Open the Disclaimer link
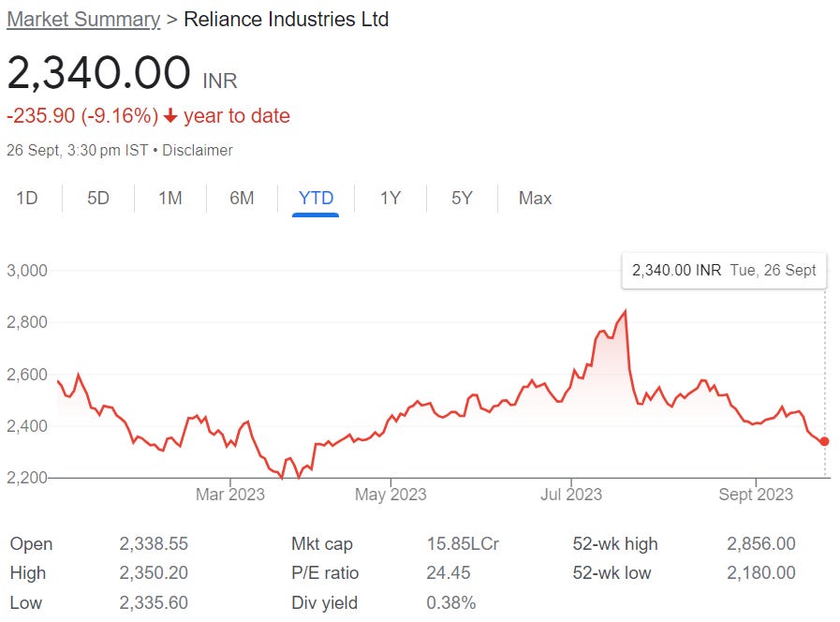Screen dimensions: 840x622 (198, 150)
